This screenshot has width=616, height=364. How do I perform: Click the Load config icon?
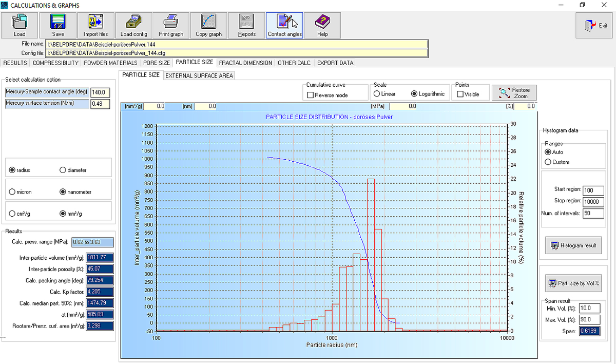tap(133, 25)
